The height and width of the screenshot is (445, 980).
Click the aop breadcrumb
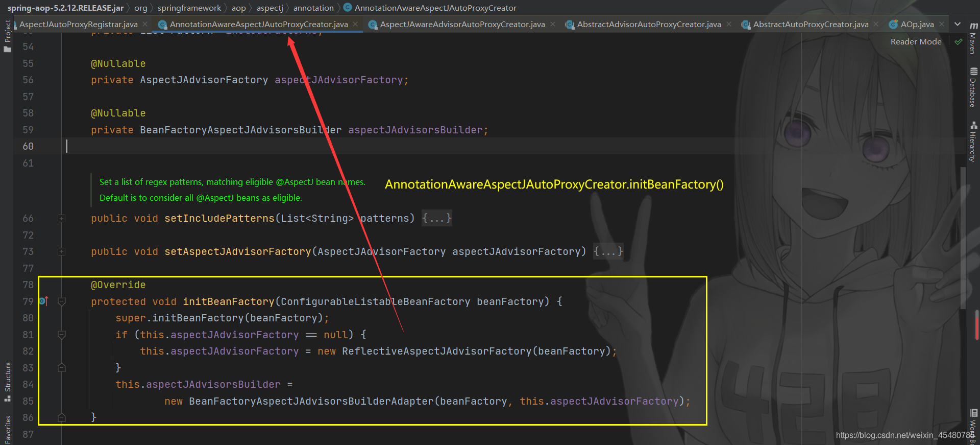pos(238,8)
